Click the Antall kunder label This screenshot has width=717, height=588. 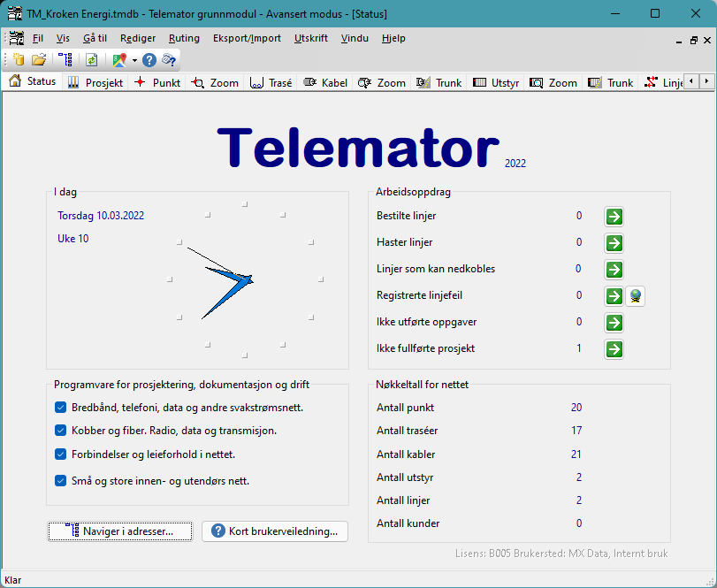click(408, 523)
